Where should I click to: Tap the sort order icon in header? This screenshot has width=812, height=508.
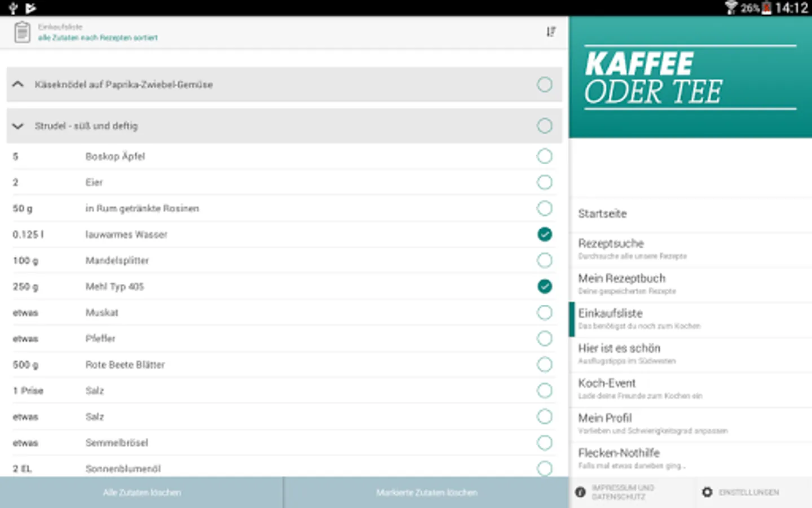pos(551,32)
